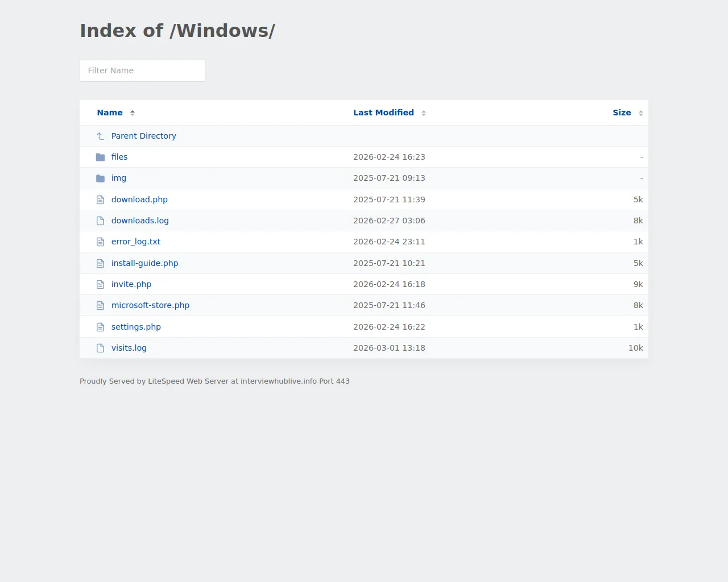Viewport: 728px width, 582px height.
Task: Click the file icon beside microsoft-store.php
Action: [100, 306]
